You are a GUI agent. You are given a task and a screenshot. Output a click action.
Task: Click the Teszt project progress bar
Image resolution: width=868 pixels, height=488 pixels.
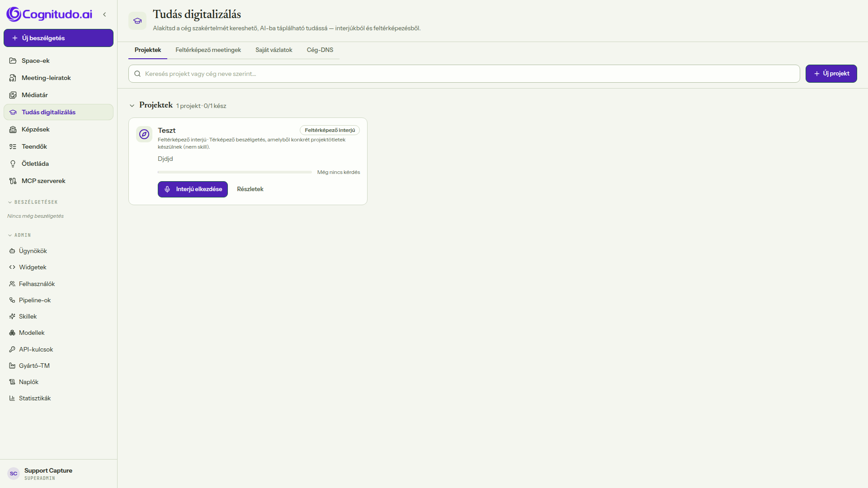[235, 172]
